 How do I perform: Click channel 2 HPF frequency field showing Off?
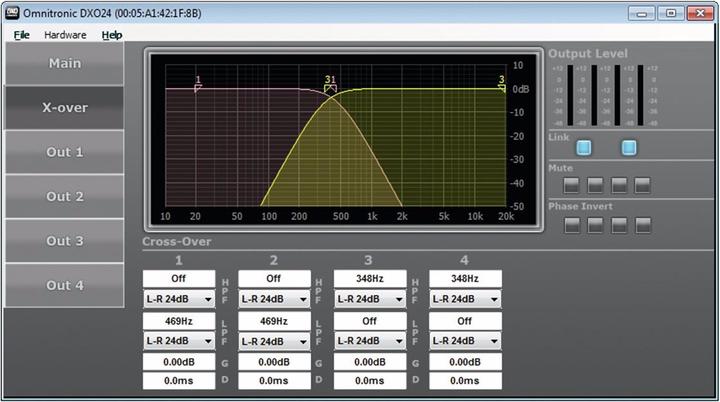tap(274, 278)
